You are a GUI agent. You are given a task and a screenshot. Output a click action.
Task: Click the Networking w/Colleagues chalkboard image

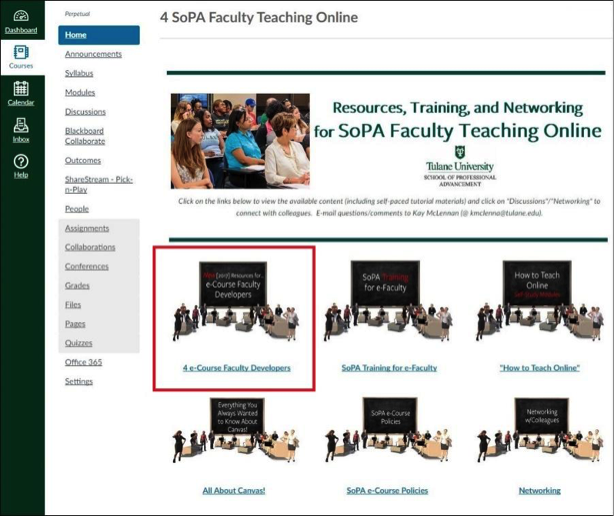click(540, 430)
